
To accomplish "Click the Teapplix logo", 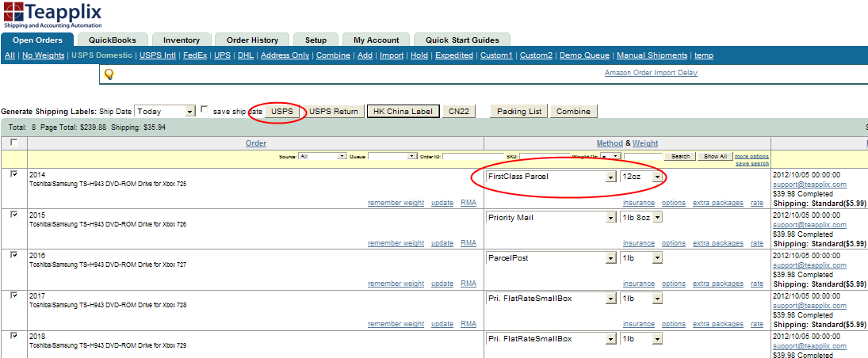I will click(x=52, y=15).
